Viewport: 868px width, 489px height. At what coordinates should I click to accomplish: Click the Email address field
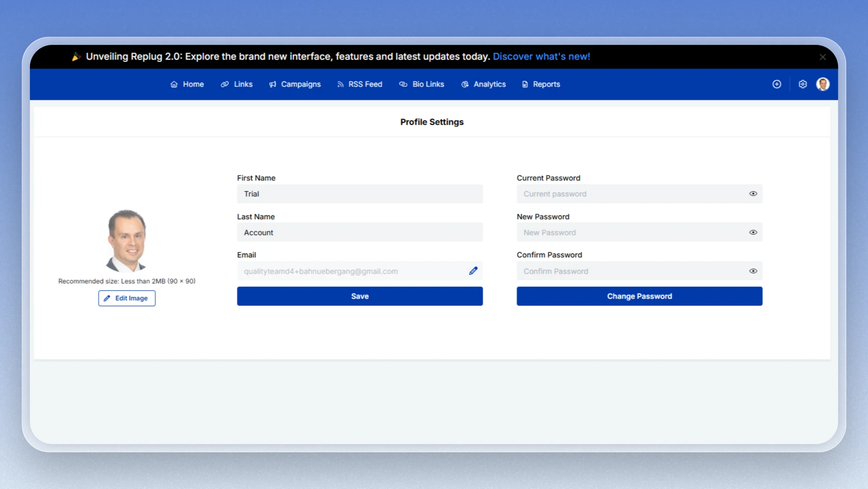pos(360,271)
